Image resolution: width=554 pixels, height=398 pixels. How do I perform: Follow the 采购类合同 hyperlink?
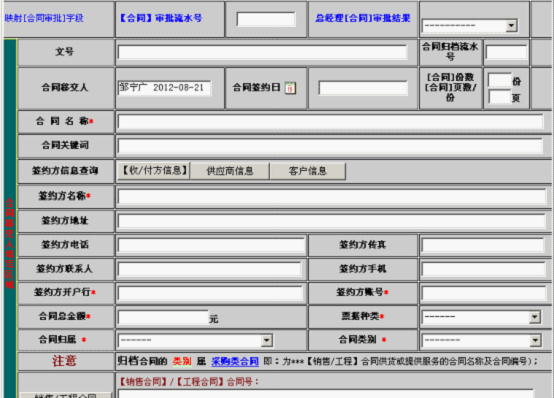coord(235,361)
